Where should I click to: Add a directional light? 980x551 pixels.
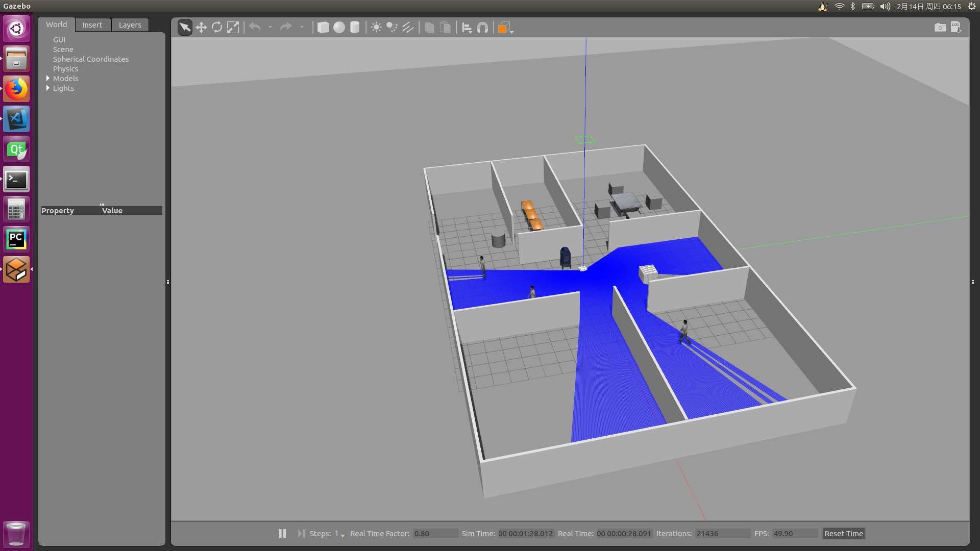pos(408,28)
